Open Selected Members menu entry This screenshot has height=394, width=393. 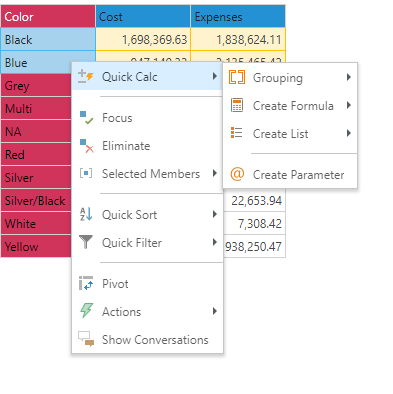coord(147,174)
